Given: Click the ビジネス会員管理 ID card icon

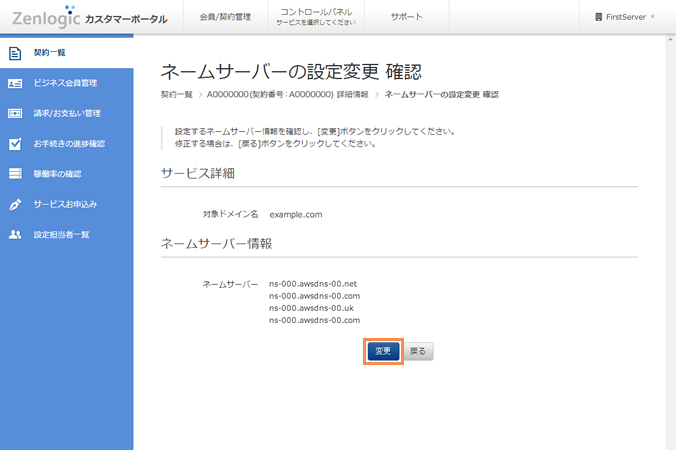Looking at the screenshot, I should point(15,83).
